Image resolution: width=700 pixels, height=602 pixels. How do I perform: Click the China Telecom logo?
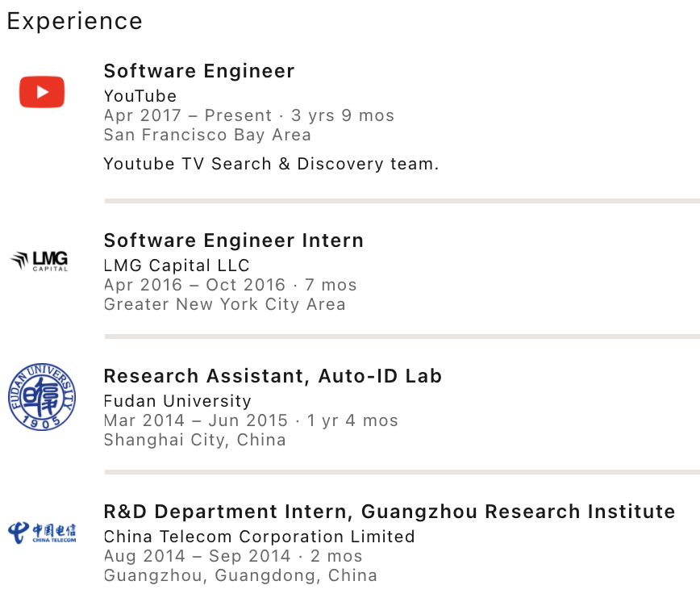point(42,532)
